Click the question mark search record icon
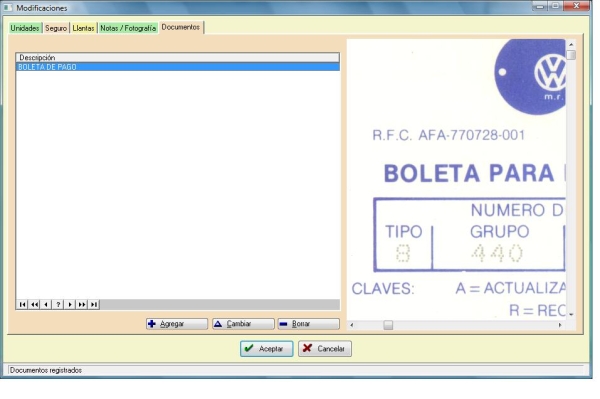The height and width of the screenshot is (399, 600). [x=58, y=305]
